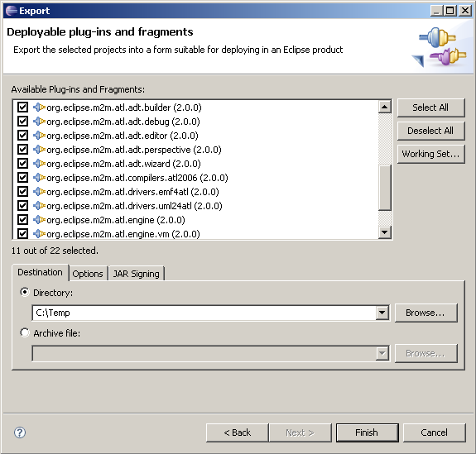This screenshot has height=454, width=476.
Task: Click plug-in icon of org.eclipse.m2m.atl.adt.builder
Action: coord(39,108)
